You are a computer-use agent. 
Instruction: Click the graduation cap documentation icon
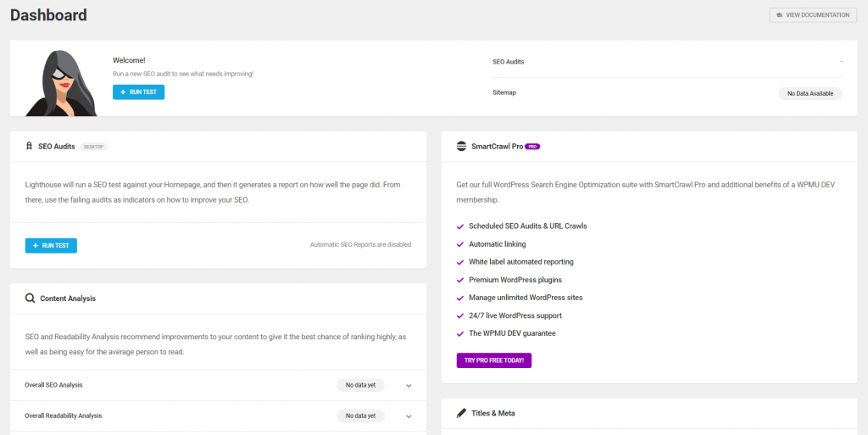780,15
